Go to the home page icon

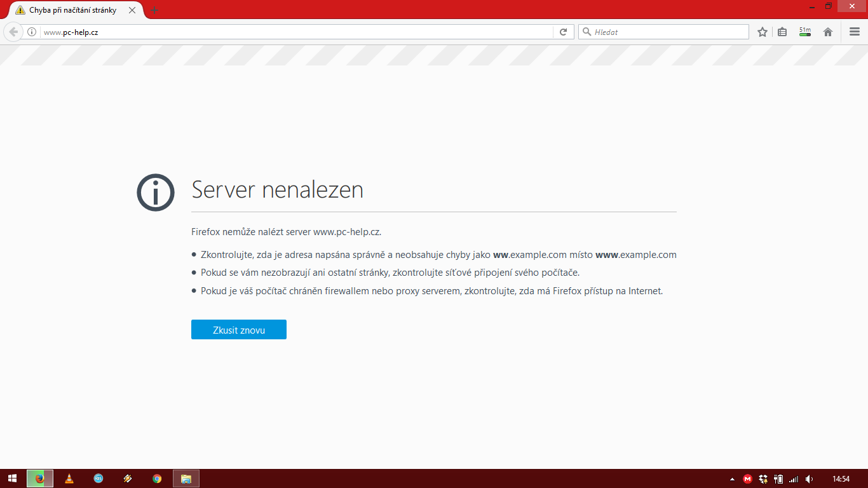[828, 32]
